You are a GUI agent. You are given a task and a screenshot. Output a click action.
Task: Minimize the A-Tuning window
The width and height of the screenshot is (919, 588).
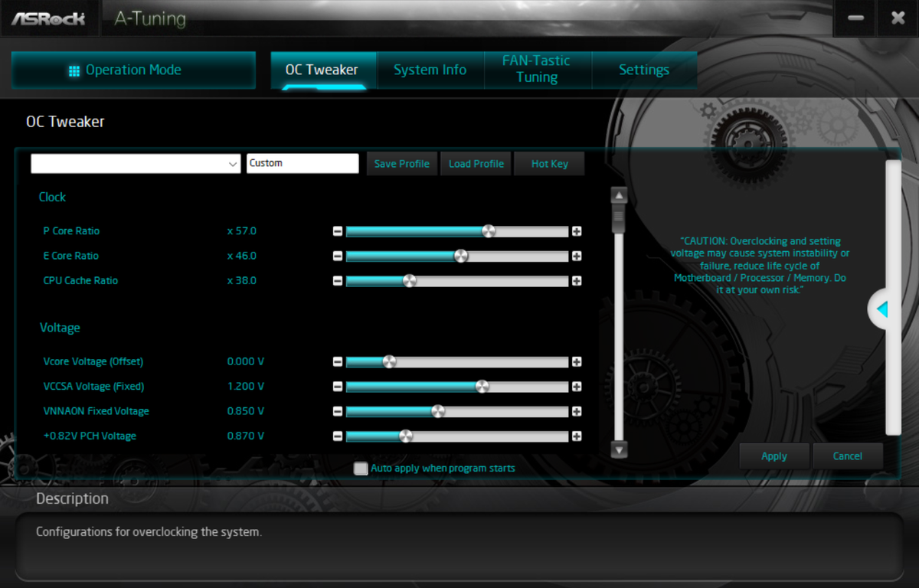tap(856, 18)
